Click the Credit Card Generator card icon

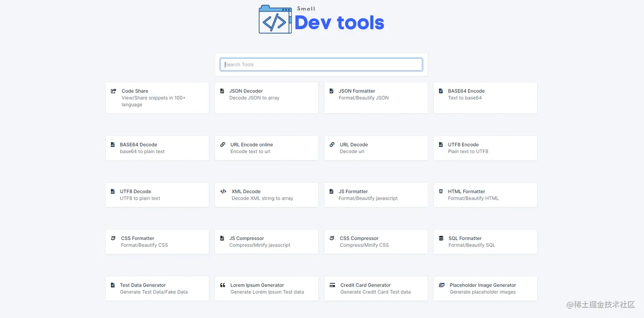pos(332,285)
